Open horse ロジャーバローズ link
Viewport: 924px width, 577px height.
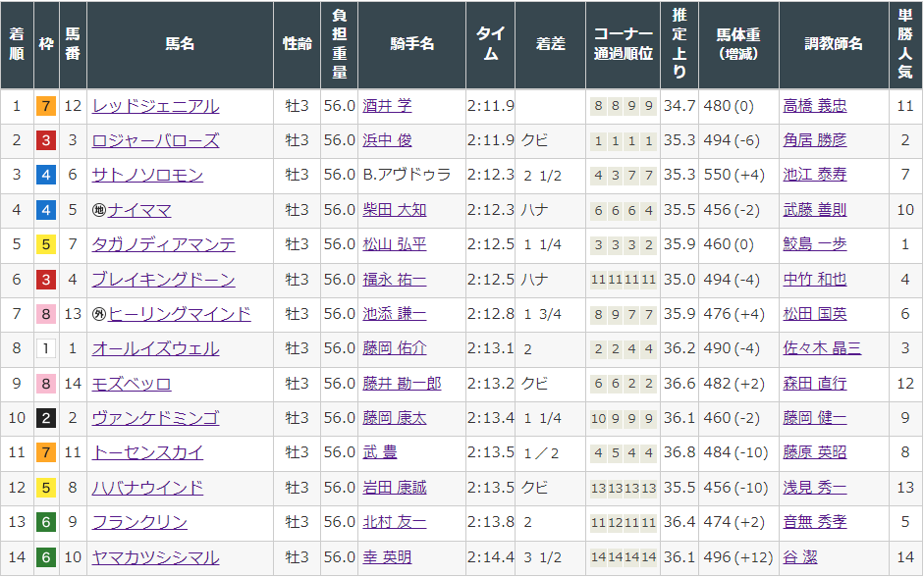point(155,140)
